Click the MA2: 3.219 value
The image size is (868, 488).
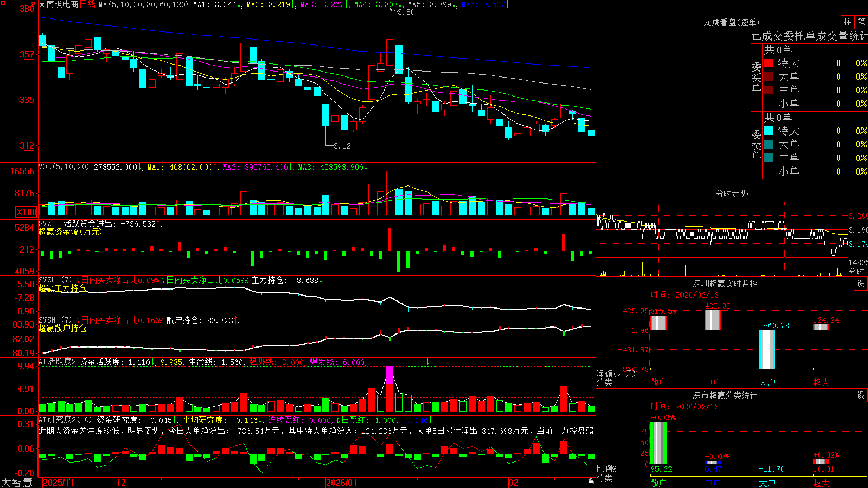[x=269, y=4]
